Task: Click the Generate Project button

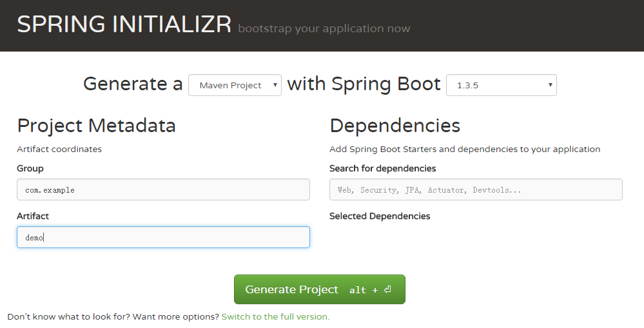Action: (x=320, y=289)
